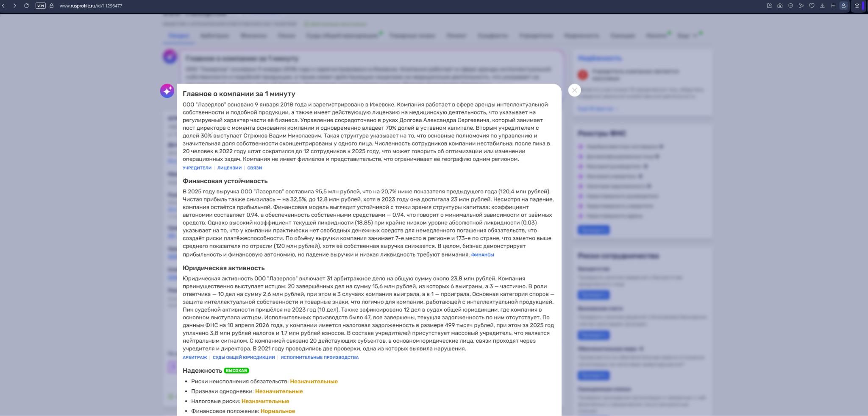Reload the page with the refresh icon
The width and height of the screenshot is (868, 416).
pos(26,6)
